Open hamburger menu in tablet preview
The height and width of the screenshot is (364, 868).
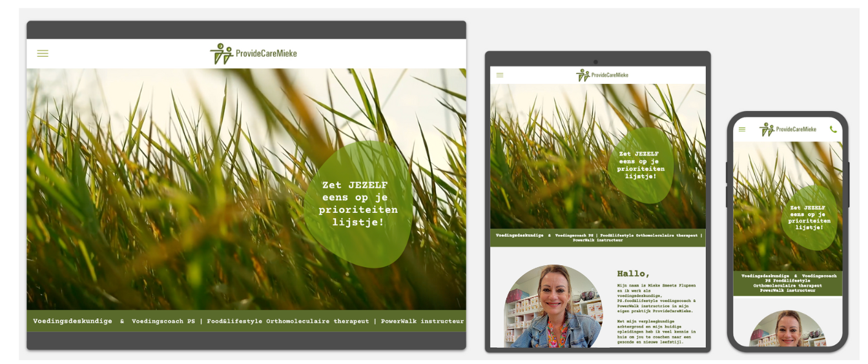[x=500, y=75]
